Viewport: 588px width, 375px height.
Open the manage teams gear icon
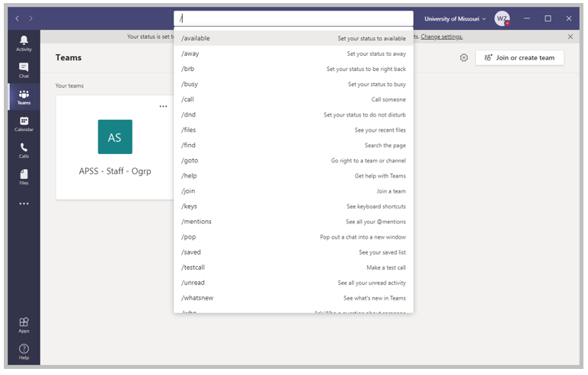[x=464, y=57]
